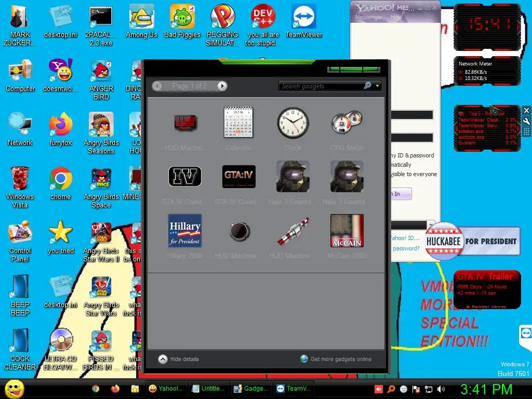Launch Firefox from the taskbar quick launch
Viewport: 532px width, 399px height.
[115, 389]
